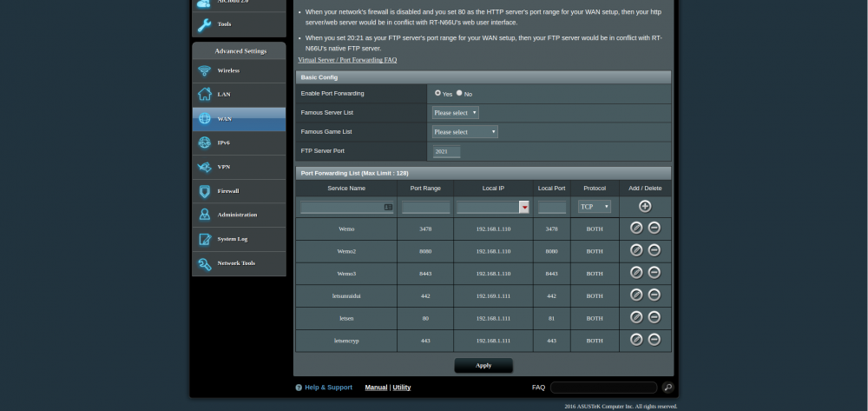This screenshot has height=411, width=868.
Task: Edit the letsencryp forwarding rule
Action: (x=636, y=340)
